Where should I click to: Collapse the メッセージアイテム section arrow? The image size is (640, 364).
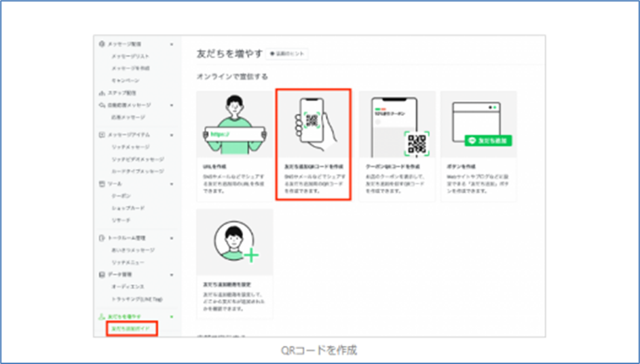coord(172,135)
